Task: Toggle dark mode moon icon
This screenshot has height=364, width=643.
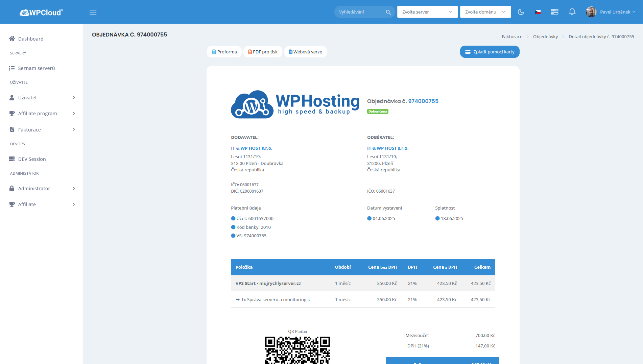Action: pyautogui.click(x=521, y=12)
